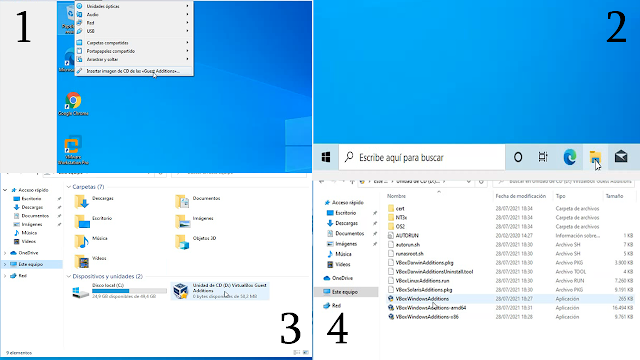
Task: Collapse the Carpetas (7) group
Action: pyautogui.click(x=69, y=187)
